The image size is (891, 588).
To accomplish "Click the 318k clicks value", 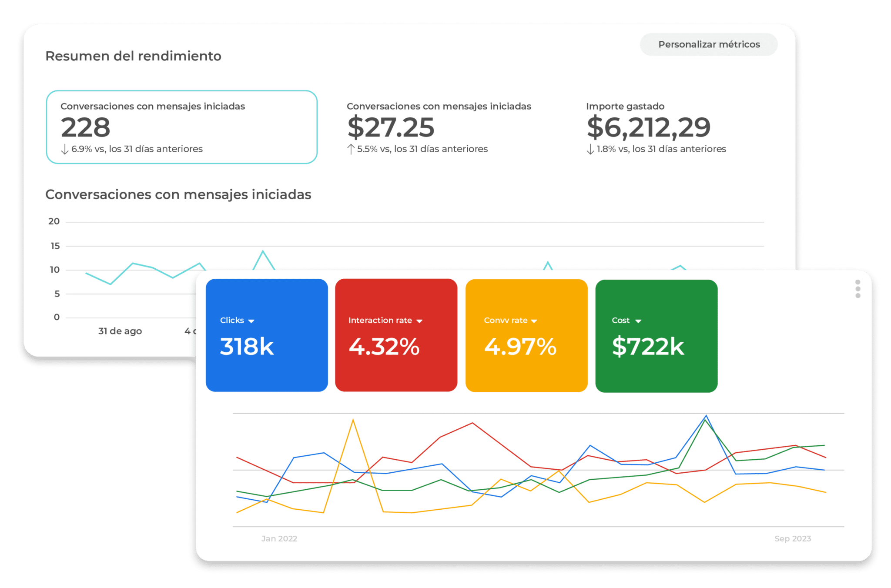I will (x=246, y=347).
